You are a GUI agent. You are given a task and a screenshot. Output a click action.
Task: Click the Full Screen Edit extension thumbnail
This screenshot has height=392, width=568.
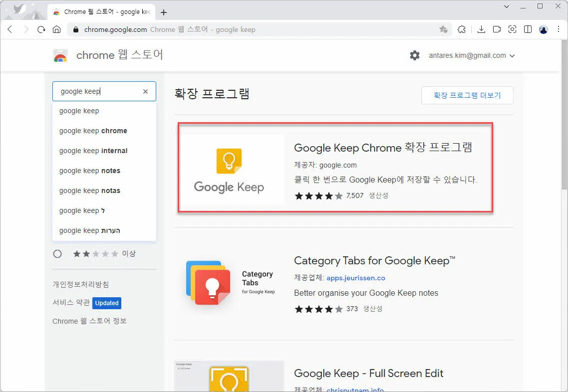coord(229,376)
